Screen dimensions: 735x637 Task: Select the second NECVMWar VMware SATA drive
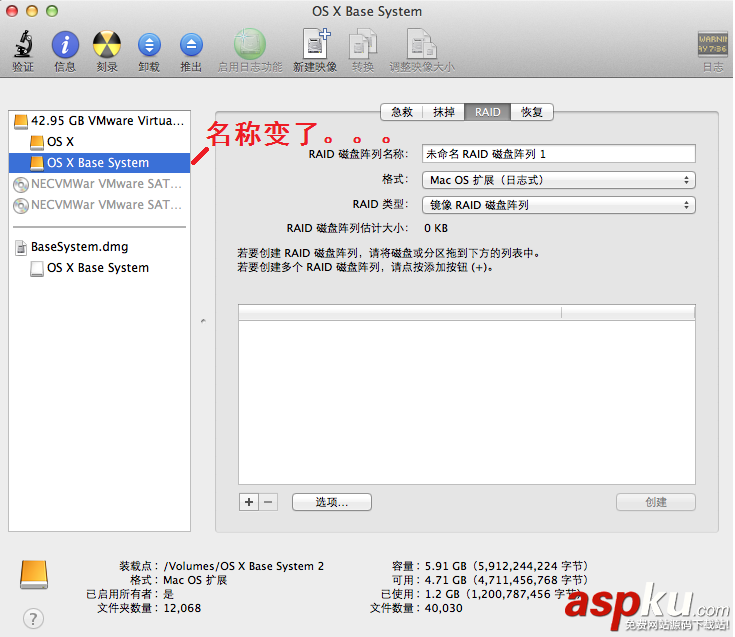[x=99, y=205]
